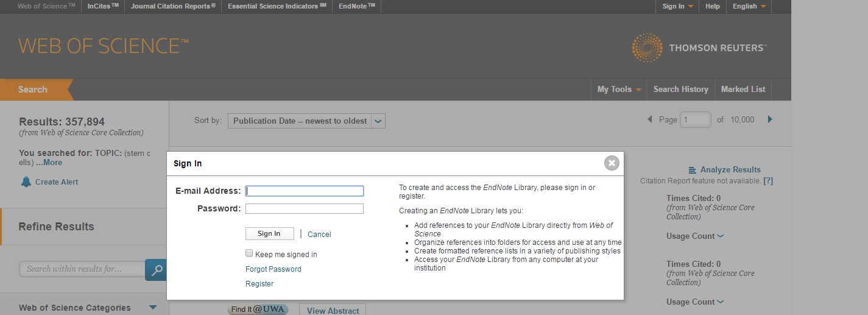Viewport: 868px width, 315px height.
Task: Click the View Abstract button
Action: [x=333, y=310]
